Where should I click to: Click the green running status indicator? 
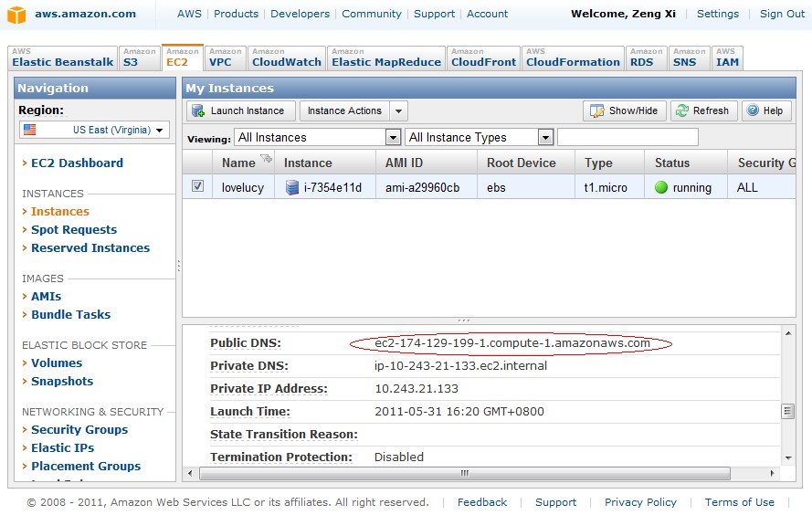click(660, 187)
